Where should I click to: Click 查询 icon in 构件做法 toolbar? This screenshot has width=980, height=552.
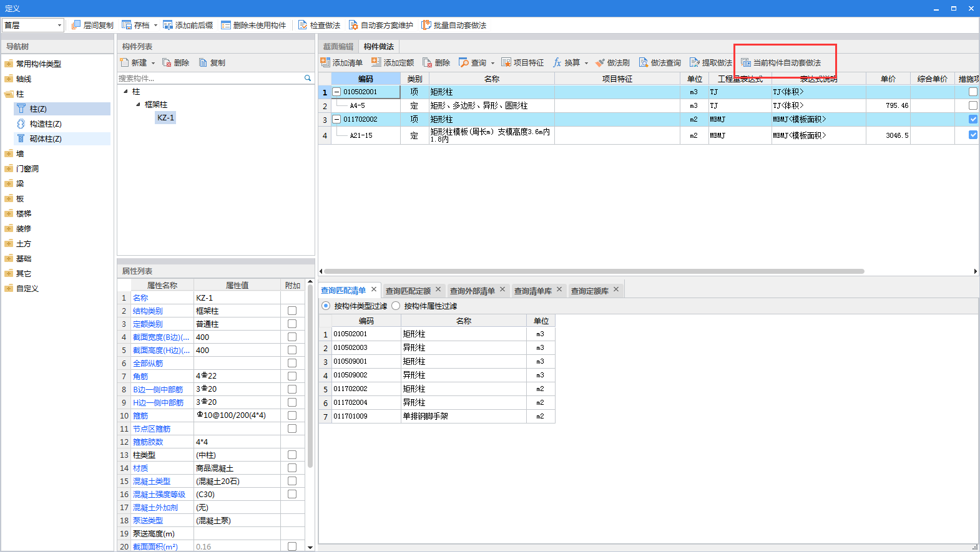tap(464, 62)
